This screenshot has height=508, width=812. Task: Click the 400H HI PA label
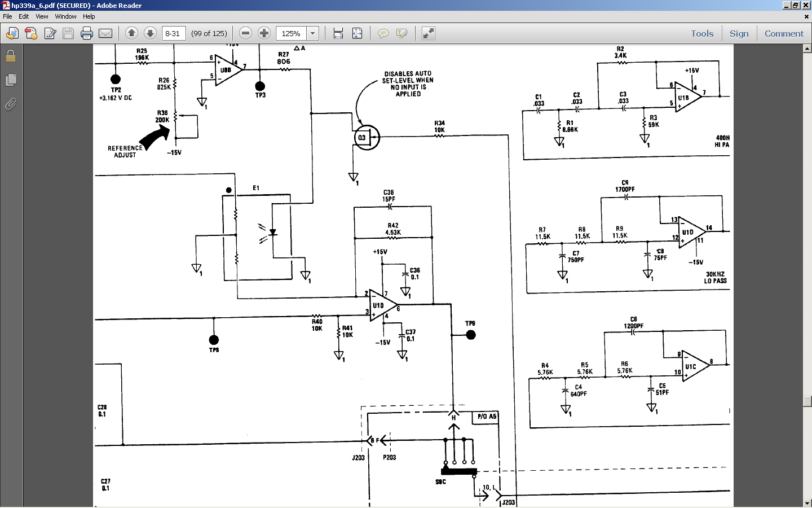tap(722, 141)
